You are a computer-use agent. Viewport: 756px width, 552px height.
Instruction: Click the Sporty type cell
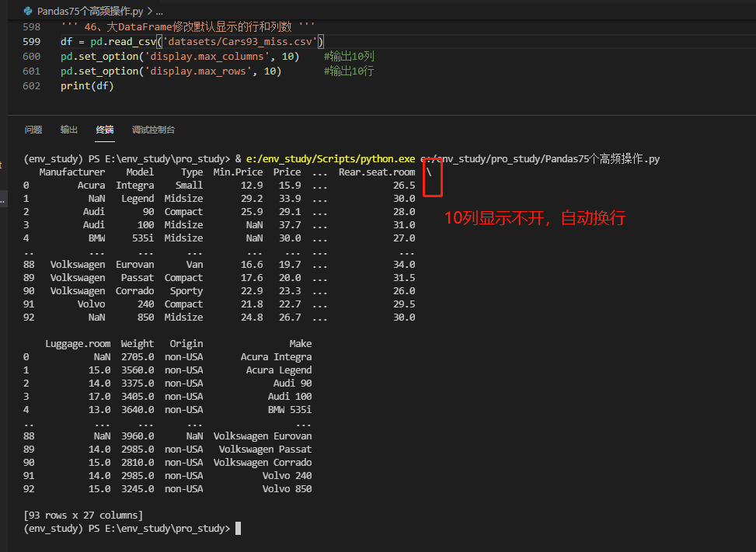coord(186,291)
